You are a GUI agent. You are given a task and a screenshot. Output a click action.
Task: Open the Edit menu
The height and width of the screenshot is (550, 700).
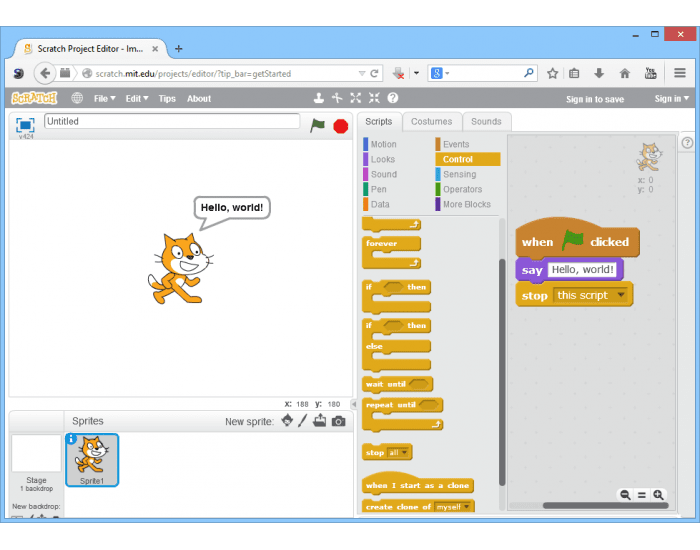137,99
